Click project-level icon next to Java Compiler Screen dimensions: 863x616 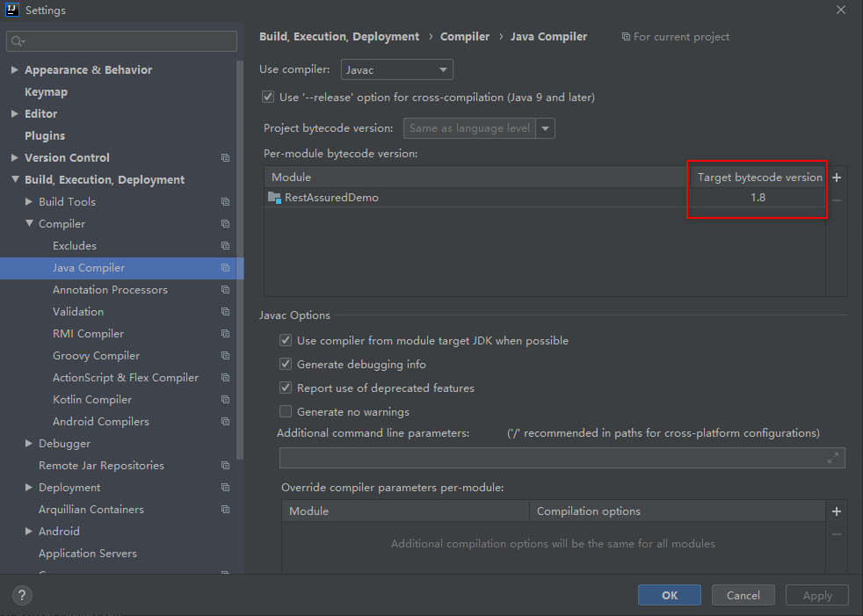point(225,268)
